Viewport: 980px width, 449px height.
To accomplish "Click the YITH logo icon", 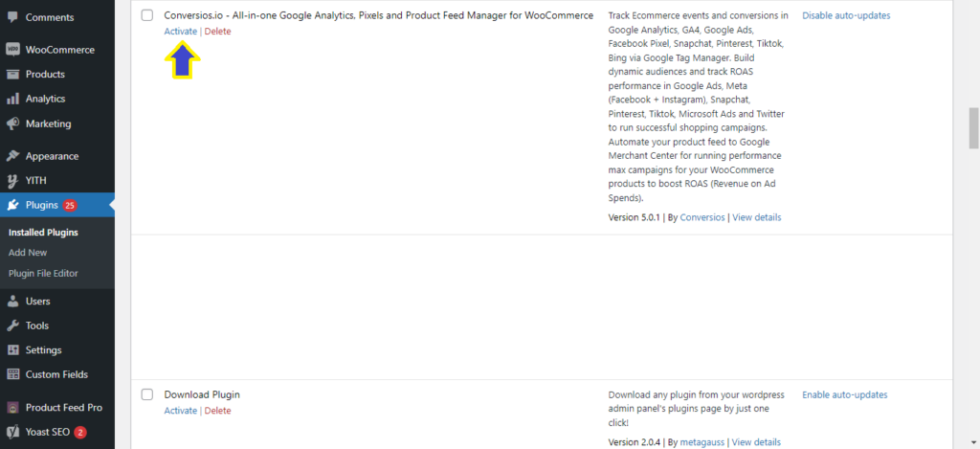I will pos(12,181).
